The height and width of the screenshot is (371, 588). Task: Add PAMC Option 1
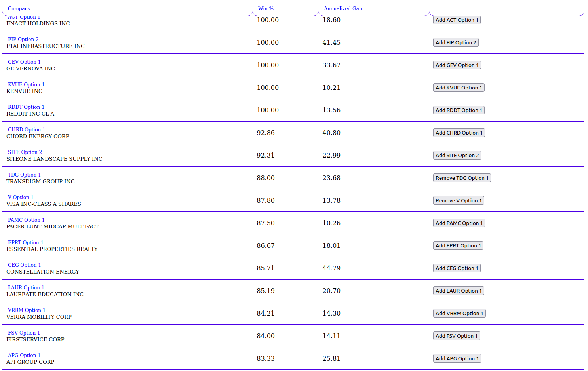tap(459, 223)
